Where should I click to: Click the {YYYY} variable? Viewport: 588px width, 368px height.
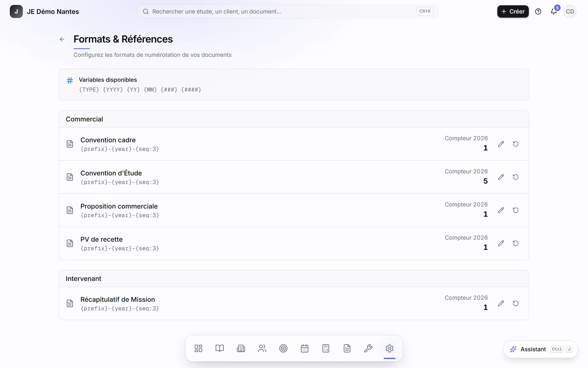[113, 90]
